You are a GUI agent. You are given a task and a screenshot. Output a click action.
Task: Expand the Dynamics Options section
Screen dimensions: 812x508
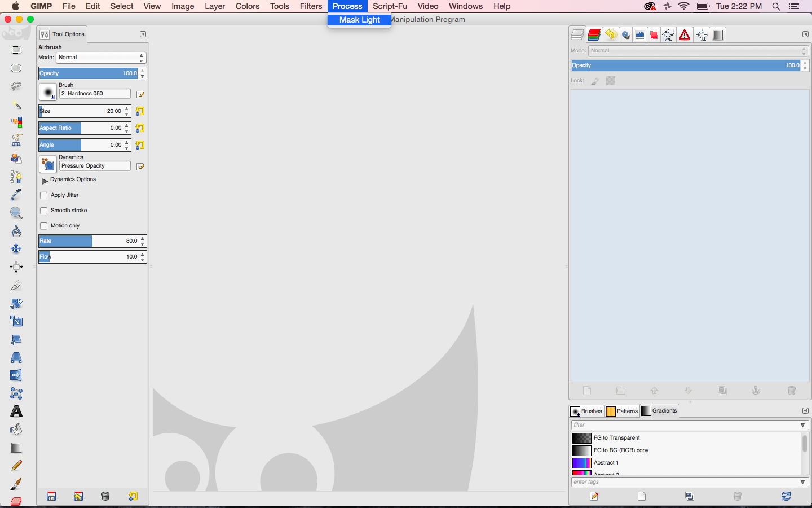(45, 181)
